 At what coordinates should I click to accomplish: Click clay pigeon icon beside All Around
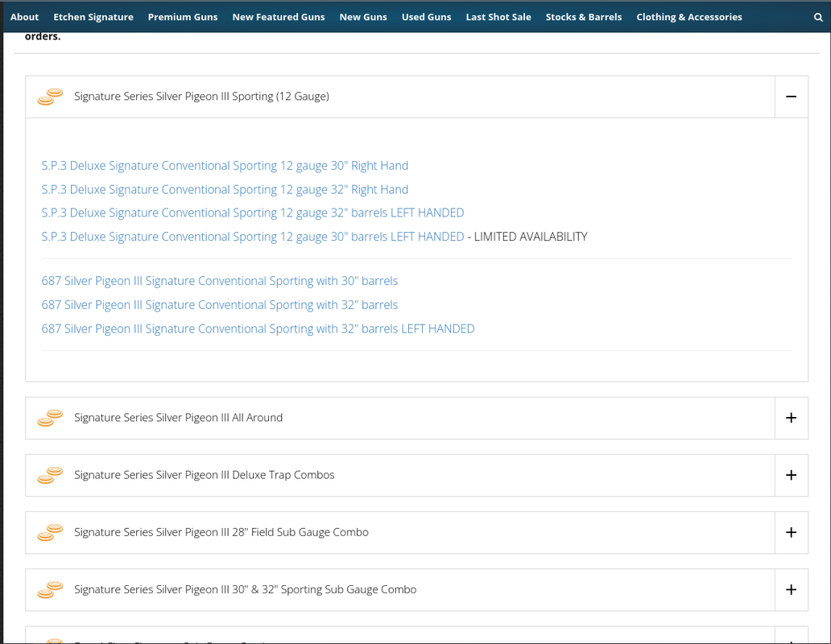50,418
